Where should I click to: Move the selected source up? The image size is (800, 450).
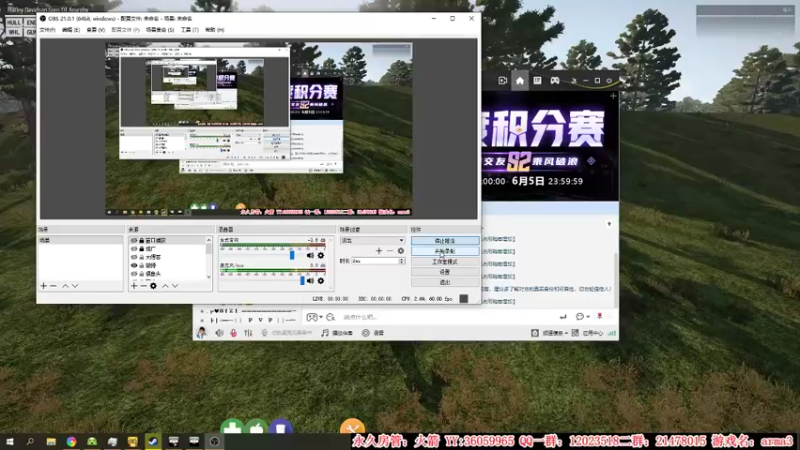165,286
